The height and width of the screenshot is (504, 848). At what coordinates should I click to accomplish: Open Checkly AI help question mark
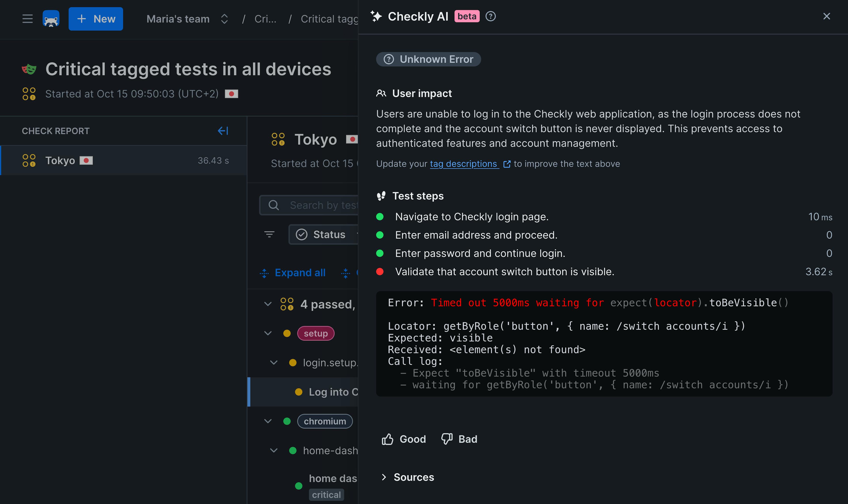point(491,16)
